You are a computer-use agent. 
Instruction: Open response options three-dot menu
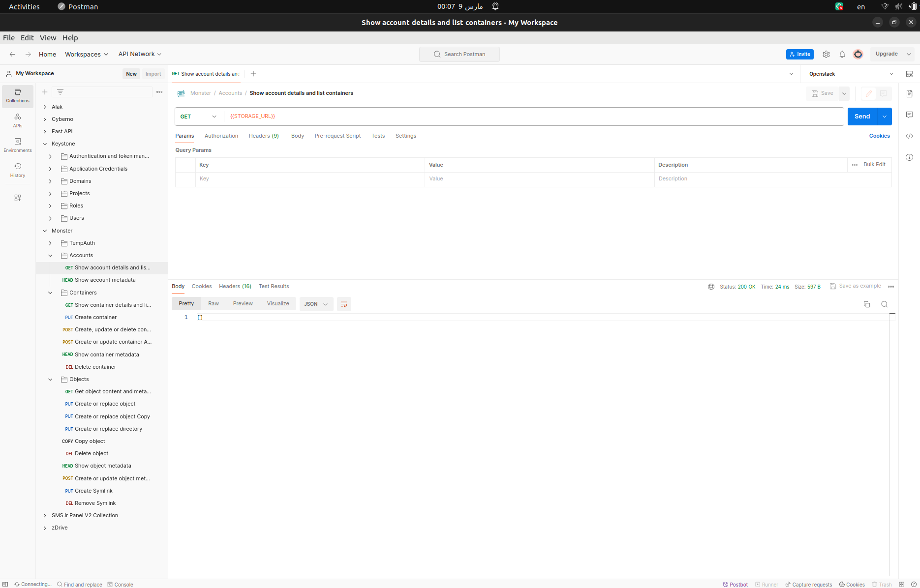tap(891, 287)
